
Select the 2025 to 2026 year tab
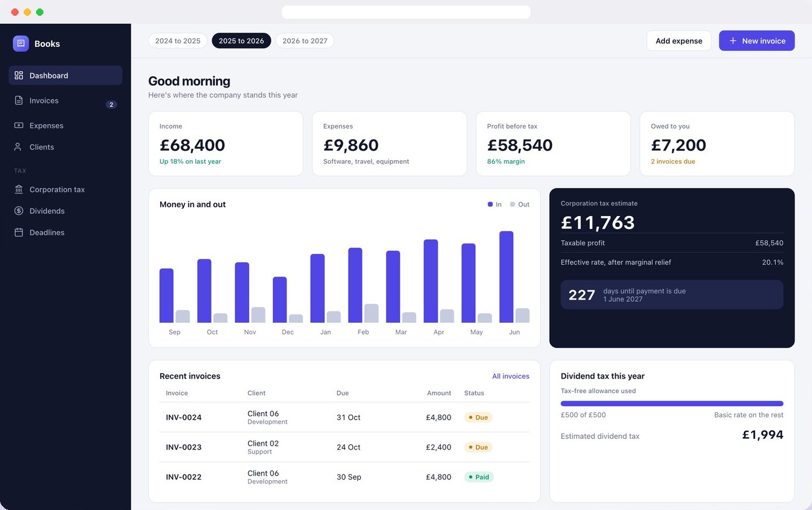[x=241, y=41]
